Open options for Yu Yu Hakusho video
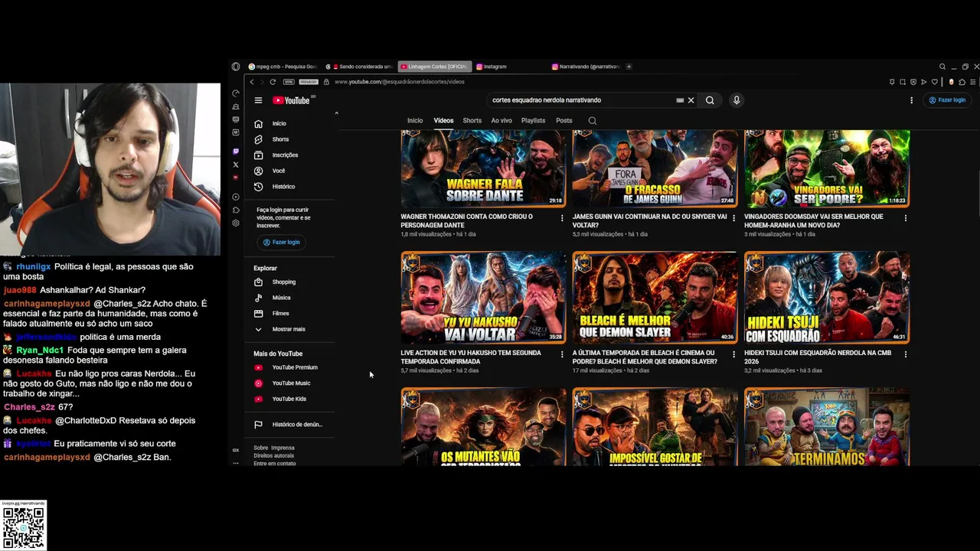Image resolution: width=980 pixels, height=551 pixels. point(562,354)
